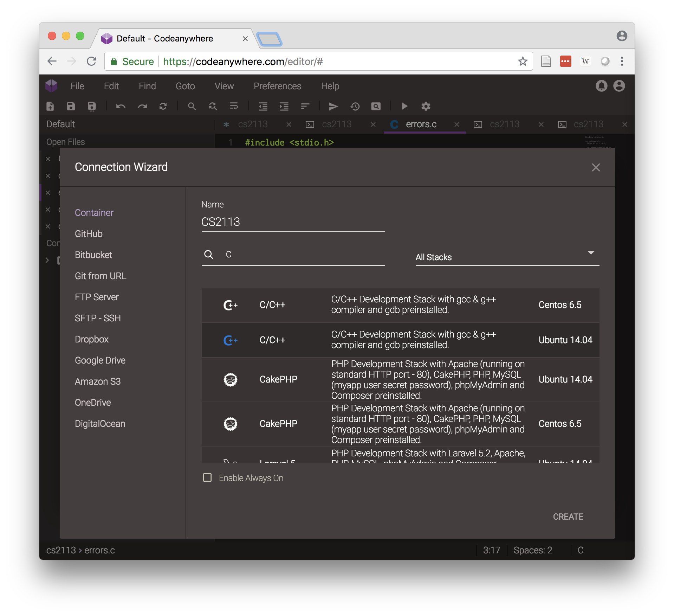
Task: Open the Find menu
Action: [147, 86]
